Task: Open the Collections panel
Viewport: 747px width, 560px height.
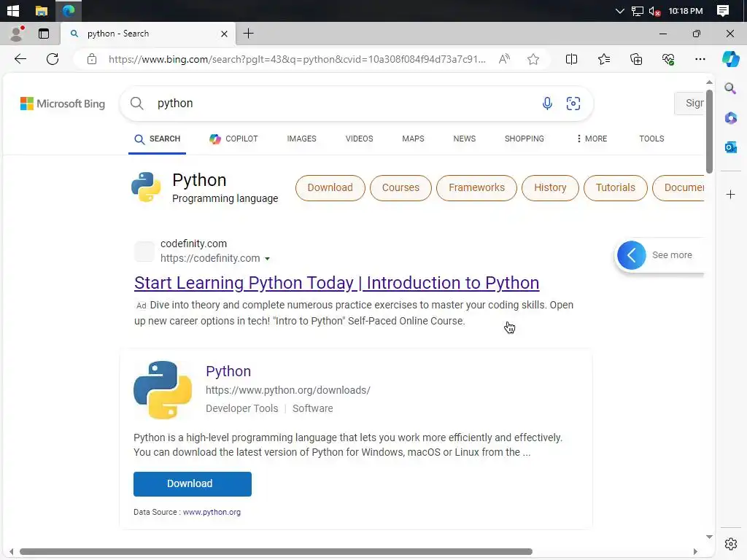Action: pyautogui.click(x=636, y=59)
